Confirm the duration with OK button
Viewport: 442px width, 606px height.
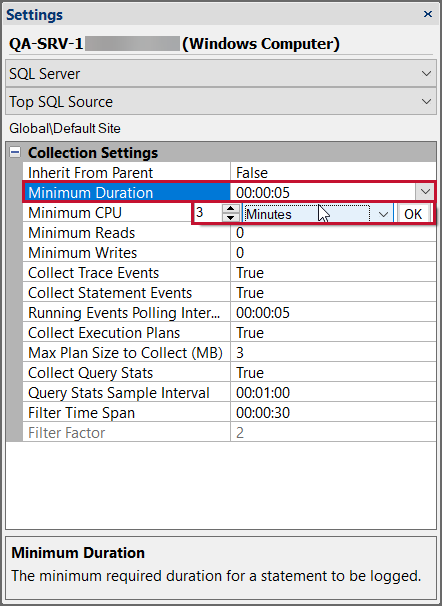[413, 214]
